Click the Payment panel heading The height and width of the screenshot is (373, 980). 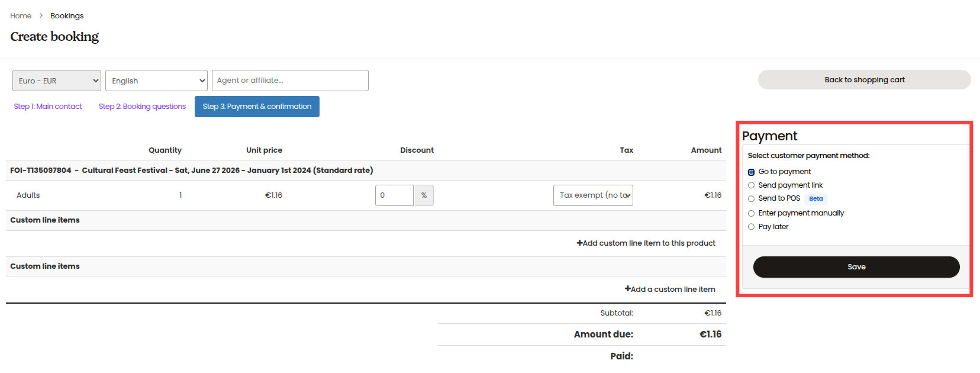click(x=769, y=136)
